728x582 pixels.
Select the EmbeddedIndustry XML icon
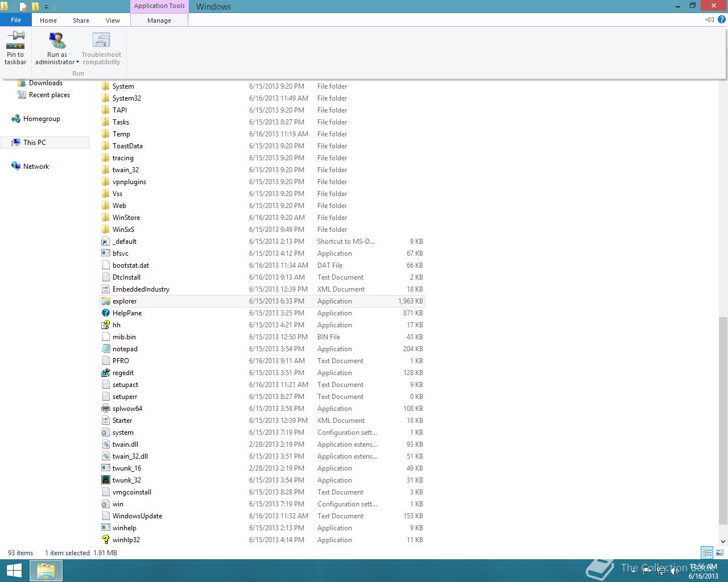coord(105,289)
